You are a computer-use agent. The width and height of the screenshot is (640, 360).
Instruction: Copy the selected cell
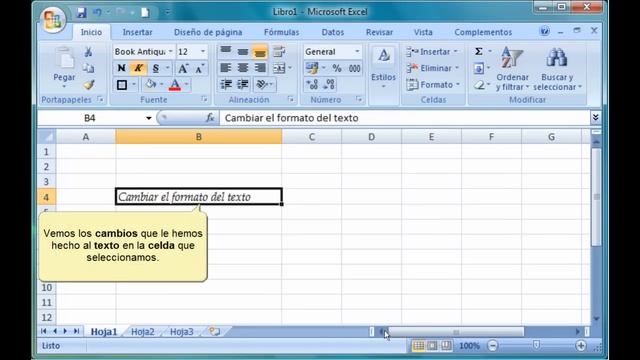pos(89,68)
